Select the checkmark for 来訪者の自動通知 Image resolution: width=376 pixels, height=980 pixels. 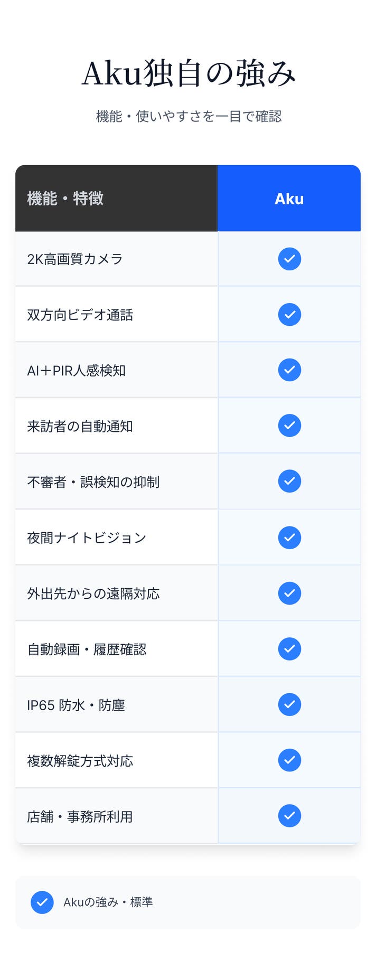[289, 426]
